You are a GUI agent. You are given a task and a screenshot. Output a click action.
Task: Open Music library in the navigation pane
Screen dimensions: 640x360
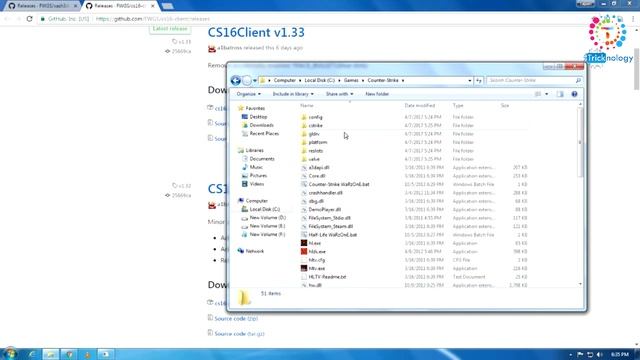[x=252, y=167]
